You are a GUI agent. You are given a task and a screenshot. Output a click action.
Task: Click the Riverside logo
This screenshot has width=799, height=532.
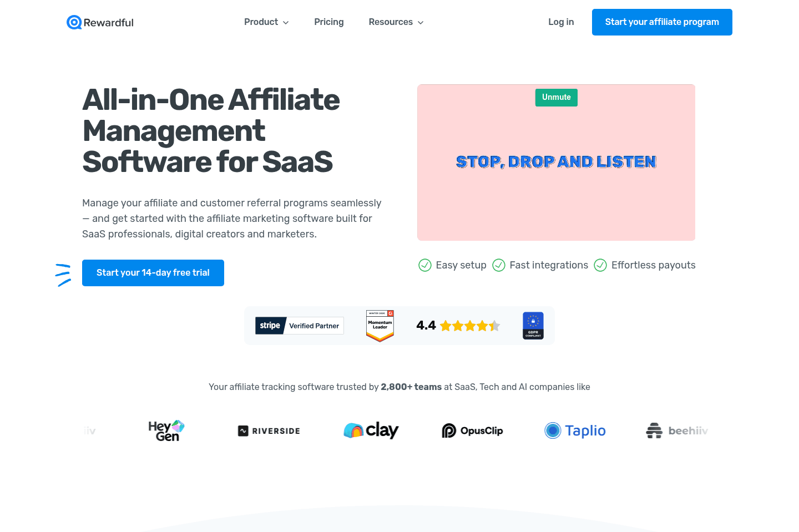tap(269, 431)
